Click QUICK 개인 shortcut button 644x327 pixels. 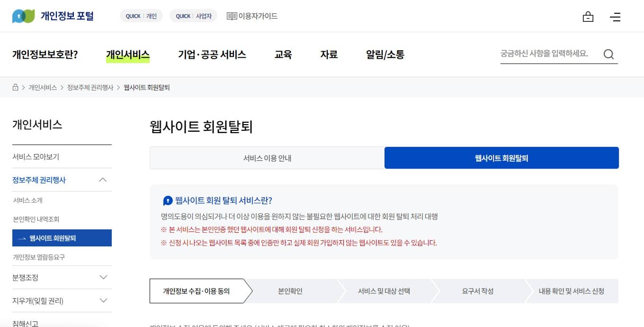pos(141,16)
